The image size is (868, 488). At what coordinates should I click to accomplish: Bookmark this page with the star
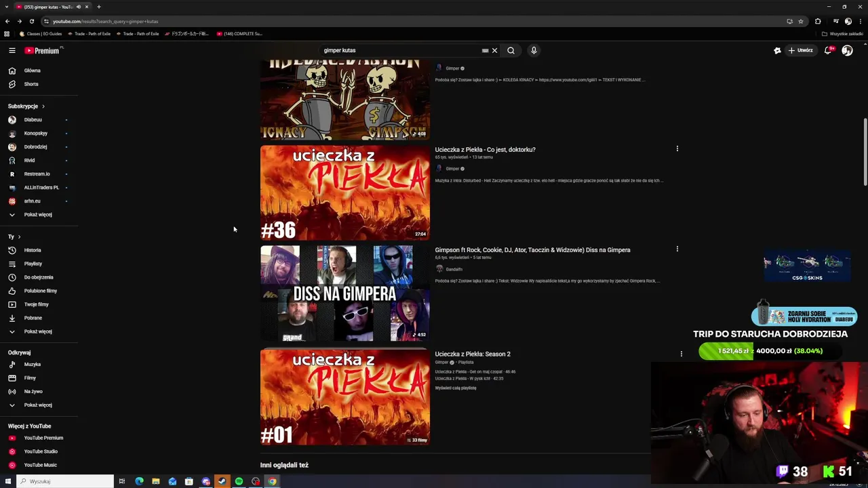pos(800,21)
